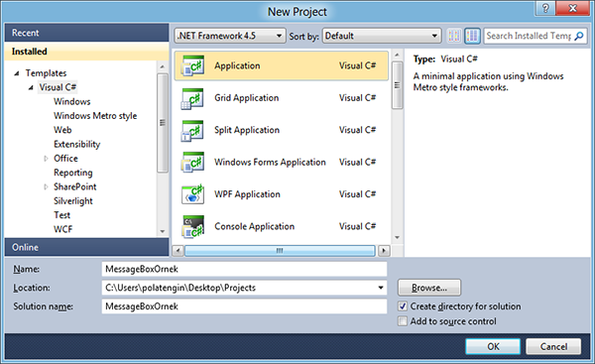Screen dimensions: 595x364
Task: Expand the Office tree node
Action: (46, 159)
